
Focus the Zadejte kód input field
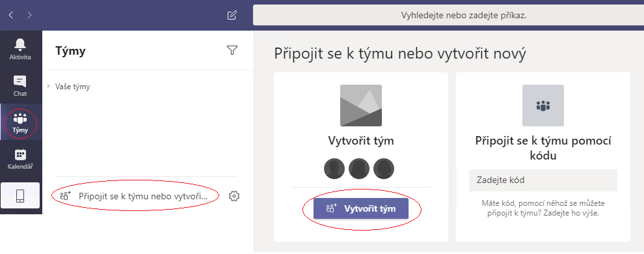[x=543, y=180]
